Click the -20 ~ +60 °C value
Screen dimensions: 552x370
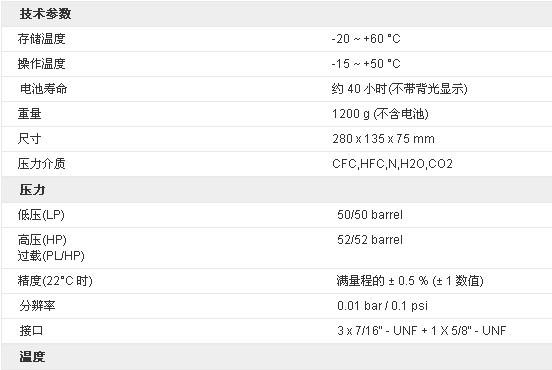(366, 39)
